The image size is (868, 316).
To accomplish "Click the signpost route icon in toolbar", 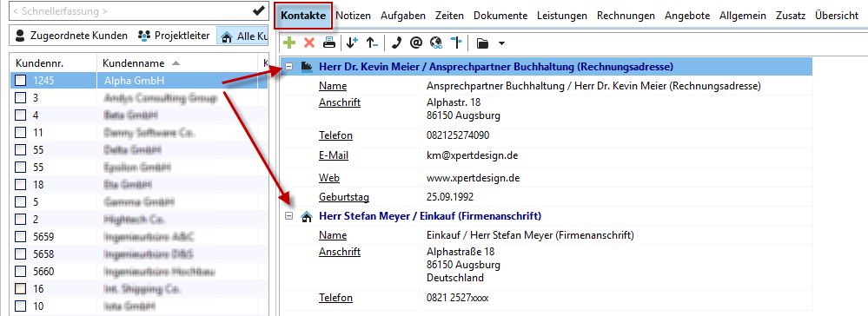I will pos(455,42).
